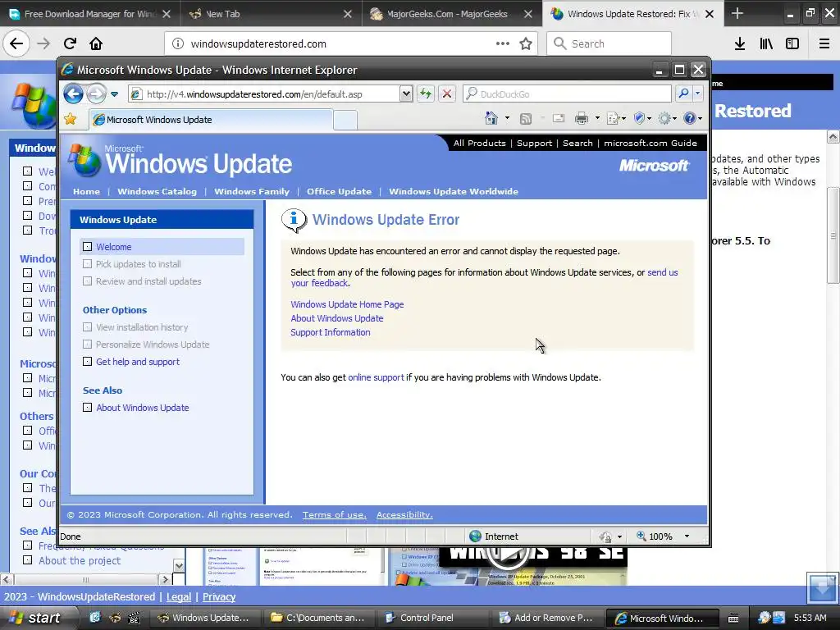This screenshot has height=630, width=840.
Task: Click the IE search magnifier button
Action: click(x=683, y=94)
